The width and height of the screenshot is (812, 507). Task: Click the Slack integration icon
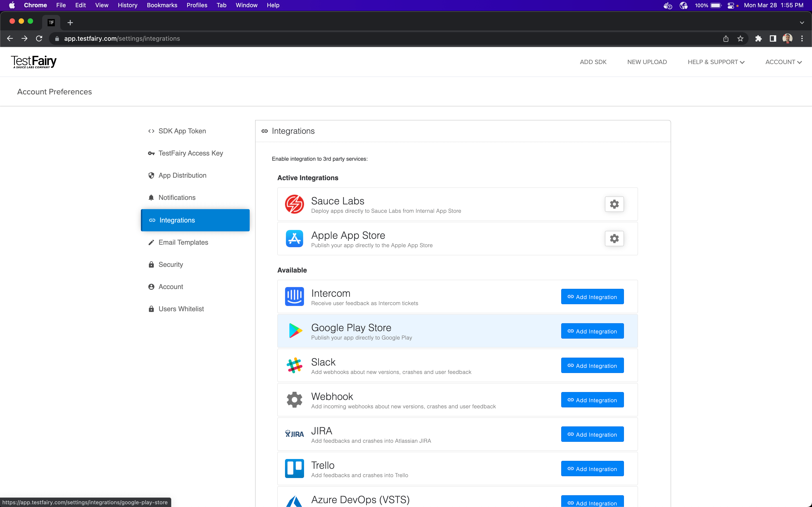[294, 365]
